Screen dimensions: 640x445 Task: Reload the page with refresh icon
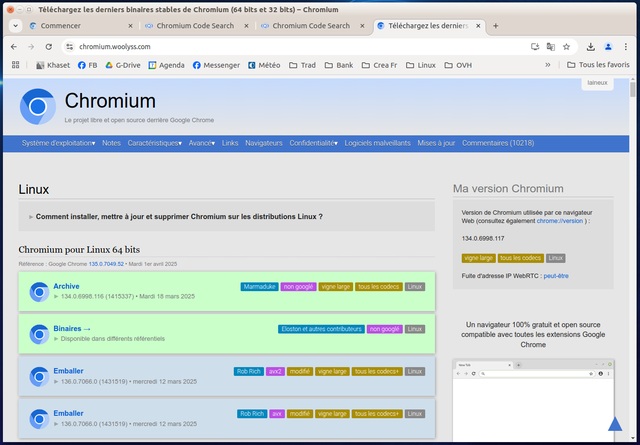(49, 47)
